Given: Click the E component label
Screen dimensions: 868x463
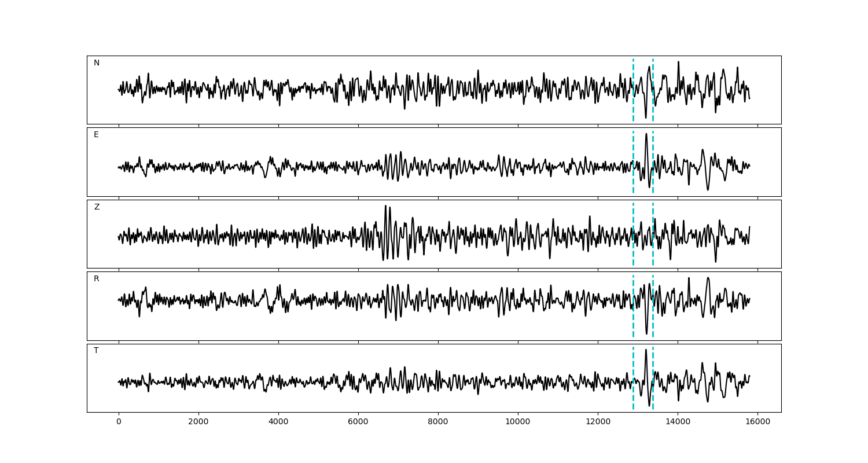Looking at the screenshot, I should coord(96,135).
